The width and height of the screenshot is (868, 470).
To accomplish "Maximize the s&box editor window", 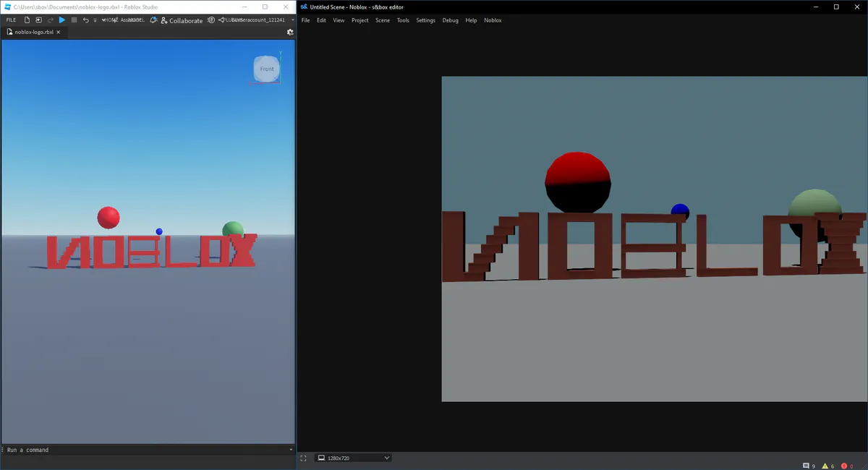I will tap(836, 7).
